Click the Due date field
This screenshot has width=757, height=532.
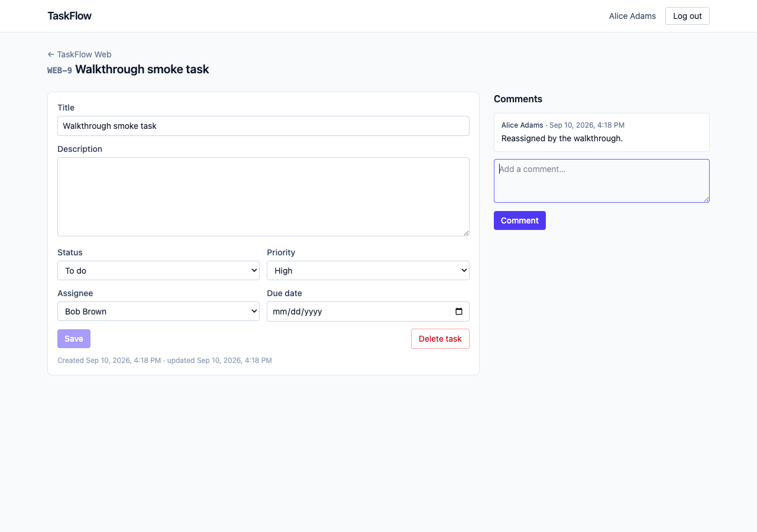(368, 312)
